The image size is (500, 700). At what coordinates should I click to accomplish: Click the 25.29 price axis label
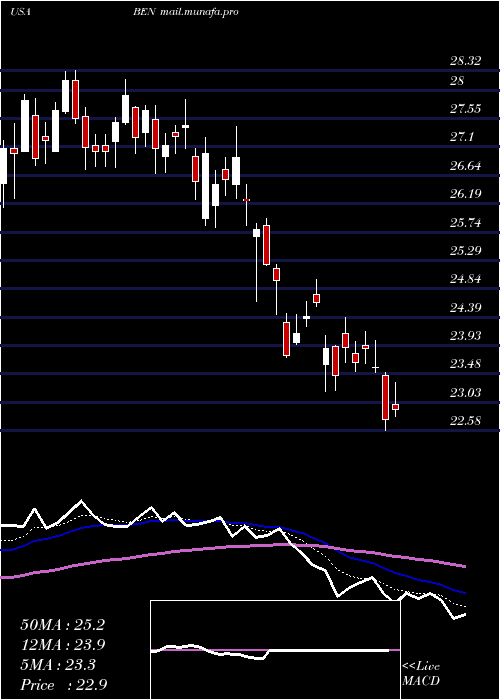pos(465,250)
